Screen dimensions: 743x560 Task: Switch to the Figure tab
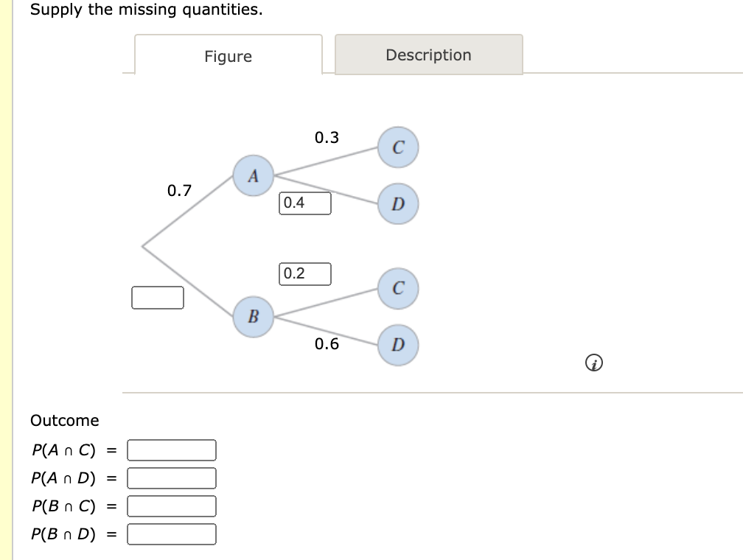click(x=228, y=56)
